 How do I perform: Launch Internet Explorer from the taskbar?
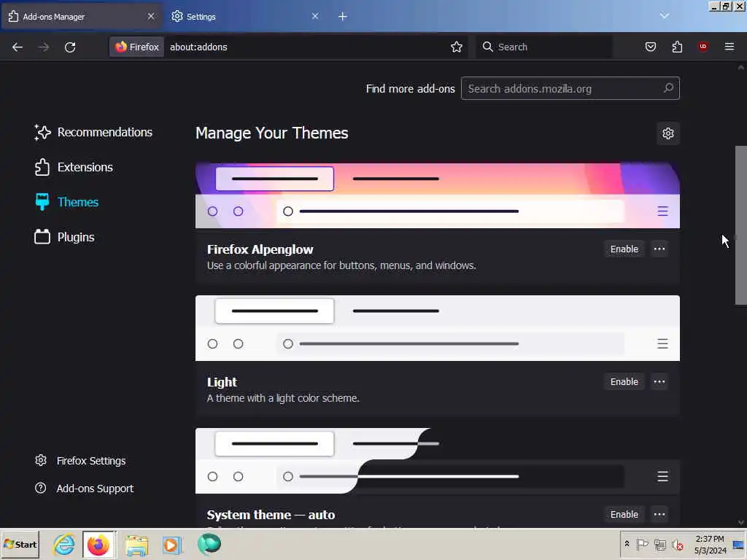tap(64, 544)
